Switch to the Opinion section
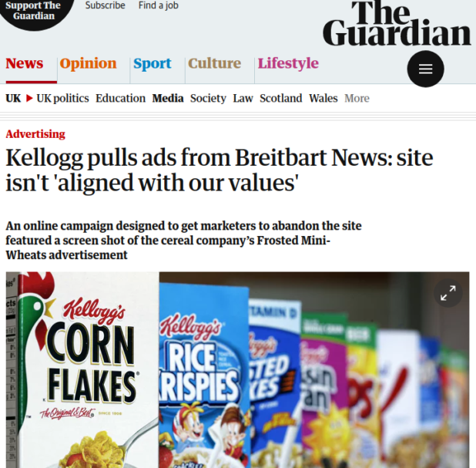476x468 pixels. coord(88,64)
